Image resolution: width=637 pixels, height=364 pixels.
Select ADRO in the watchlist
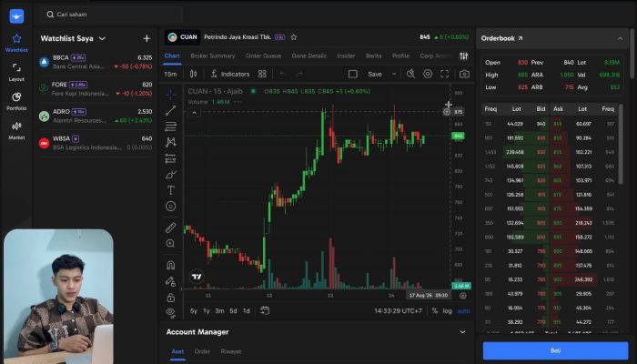click(x=96, y=116)
